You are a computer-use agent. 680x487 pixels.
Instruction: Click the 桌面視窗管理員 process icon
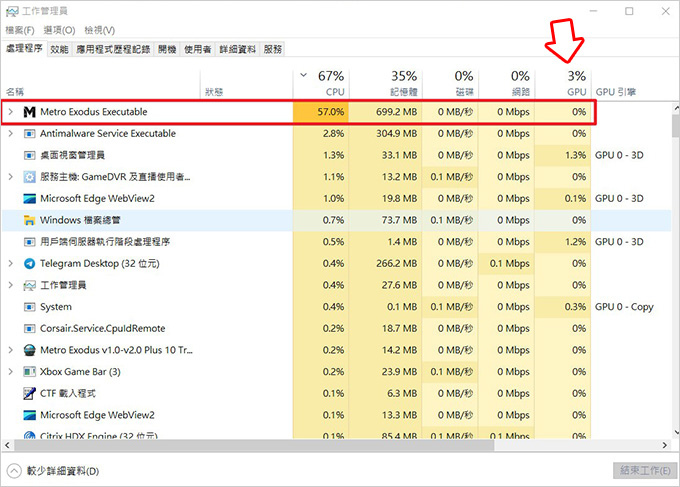29,155
